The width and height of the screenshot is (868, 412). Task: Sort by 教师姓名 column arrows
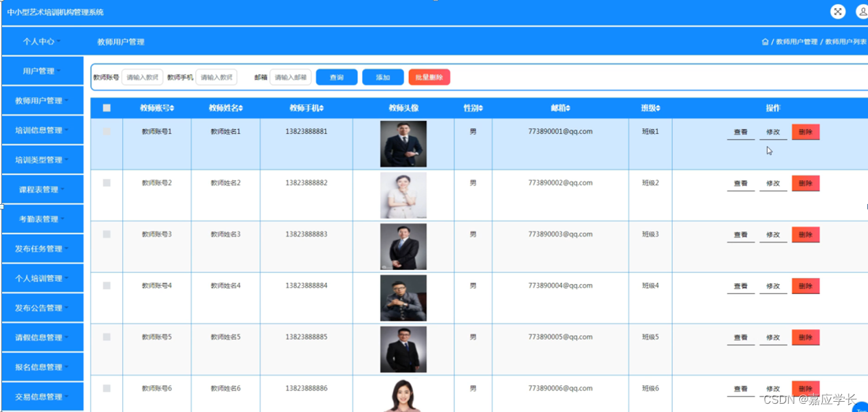pyautogui.click(x=241, y=108)
